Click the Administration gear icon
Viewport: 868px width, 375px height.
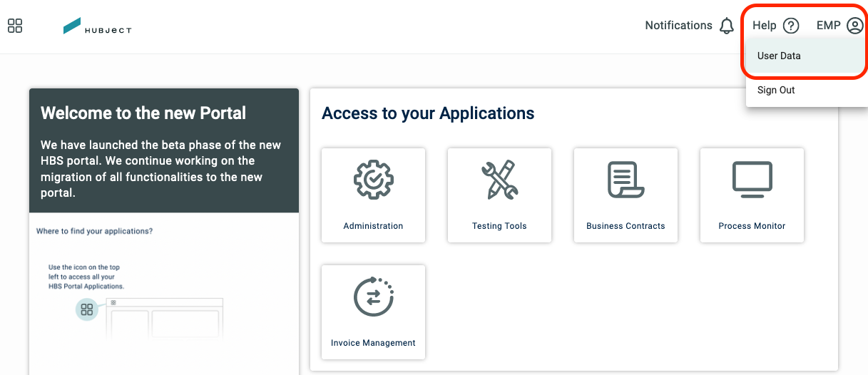[374, 180]
